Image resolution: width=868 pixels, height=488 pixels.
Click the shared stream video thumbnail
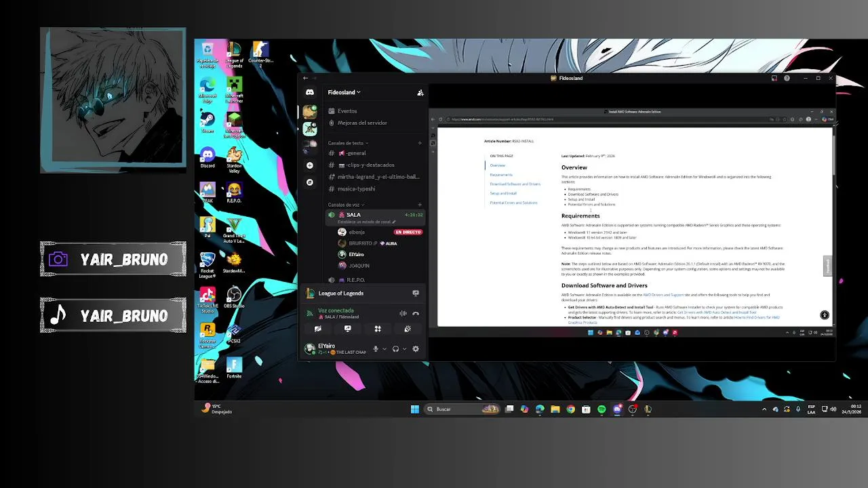[632, 222]
